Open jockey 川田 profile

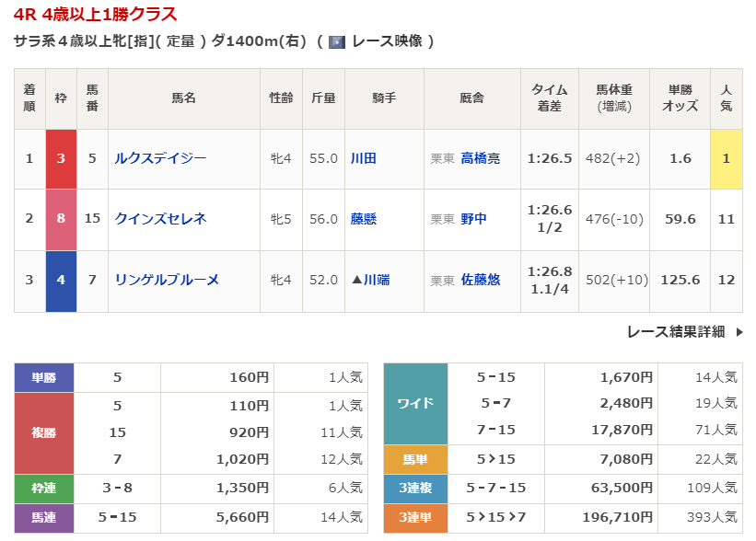pyautogui.click(x=363, y=158)
